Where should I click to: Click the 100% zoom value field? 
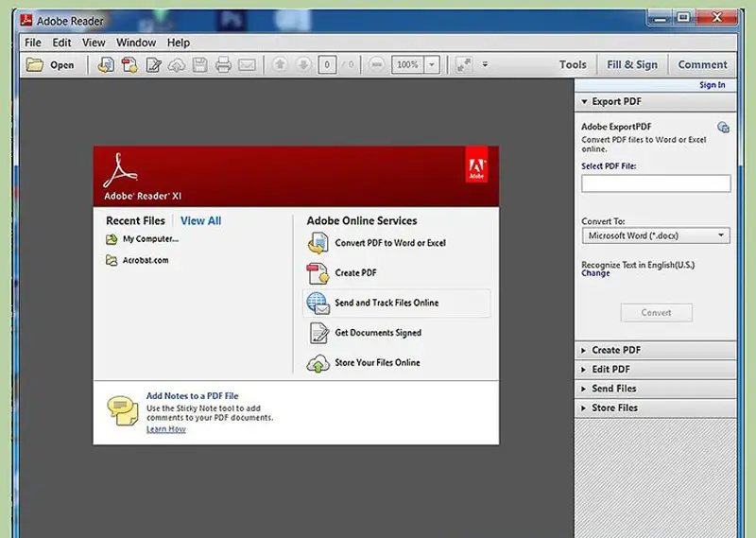click(408, 64)
